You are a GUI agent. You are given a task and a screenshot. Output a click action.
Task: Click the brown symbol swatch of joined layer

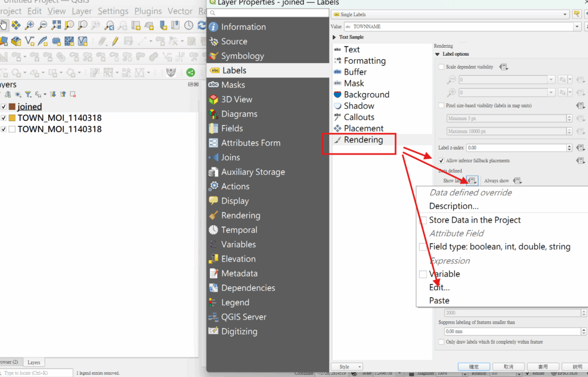(x=12, y=107)
